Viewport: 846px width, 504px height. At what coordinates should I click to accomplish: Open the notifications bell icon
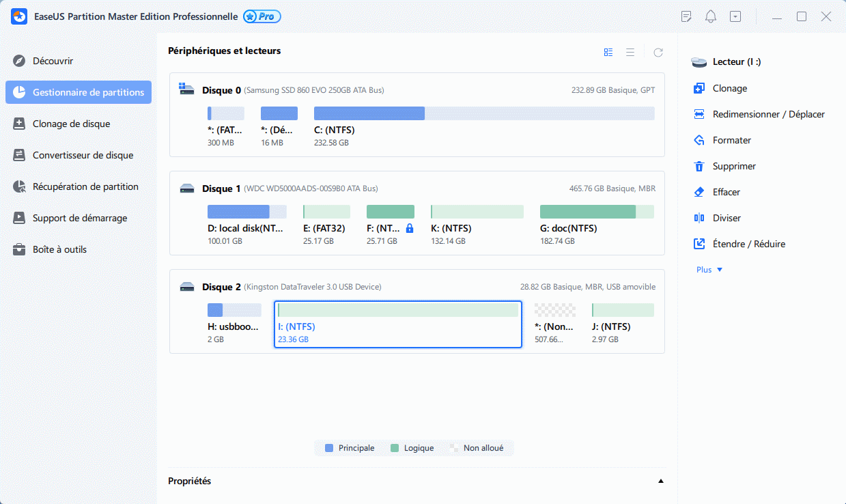(711, 16)
